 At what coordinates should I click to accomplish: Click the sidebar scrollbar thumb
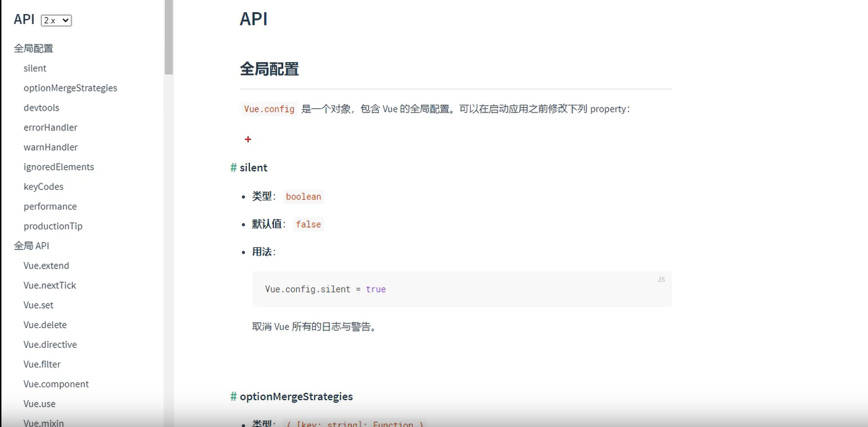[169, 37]
